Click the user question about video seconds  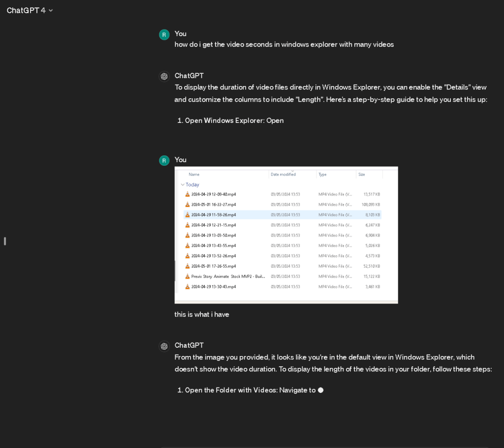(284, 45)
